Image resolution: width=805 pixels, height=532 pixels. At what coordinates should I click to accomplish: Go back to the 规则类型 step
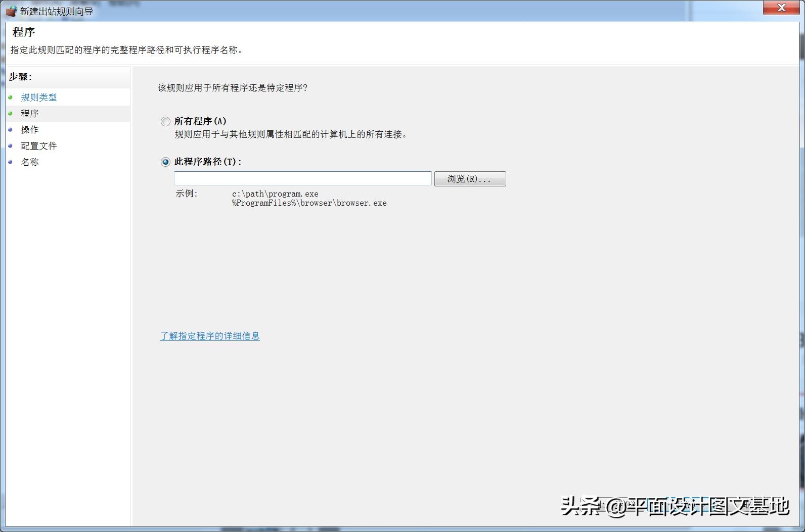click(39, 98)
